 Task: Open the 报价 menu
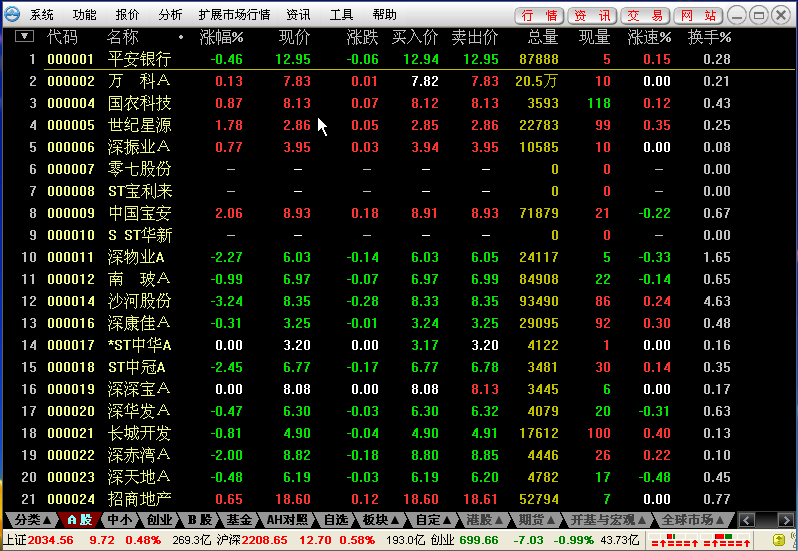127,15
